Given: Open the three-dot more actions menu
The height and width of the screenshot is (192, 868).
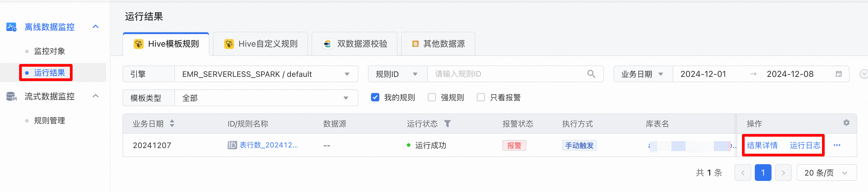Looking at the screenshot, I should coord(837,145).
